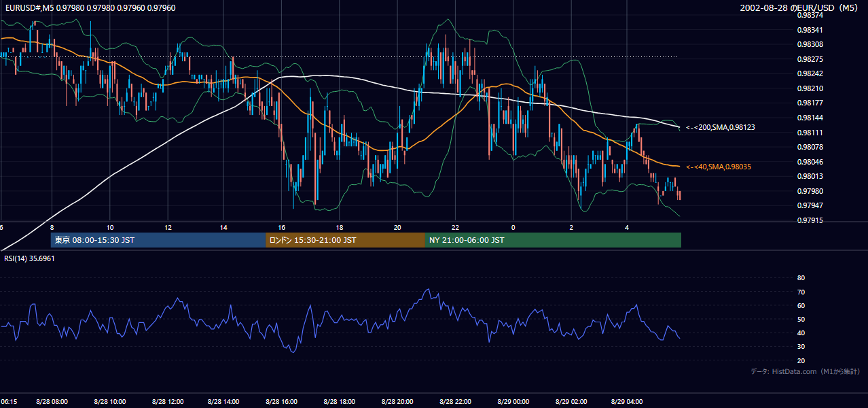Select the NY 21:00-06:00 JST session bar
This screenshot has height=408, width=868.
click(553, 240)
